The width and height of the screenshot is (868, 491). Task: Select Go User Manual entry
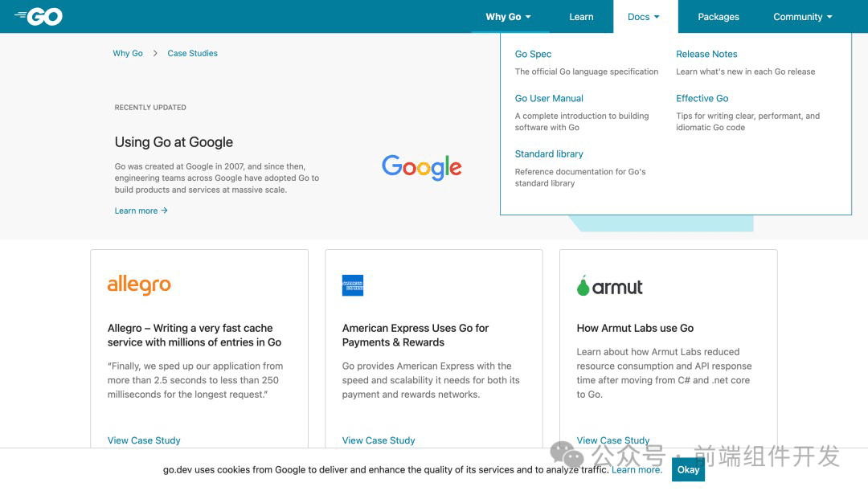549,98
